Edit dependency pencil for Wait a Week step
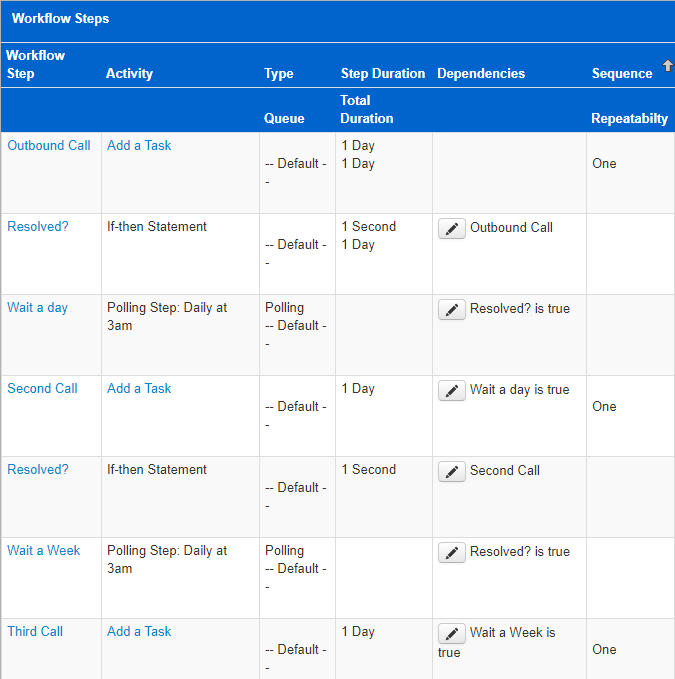The width and height of the screenshot is (675, 679). coord(452,552)
